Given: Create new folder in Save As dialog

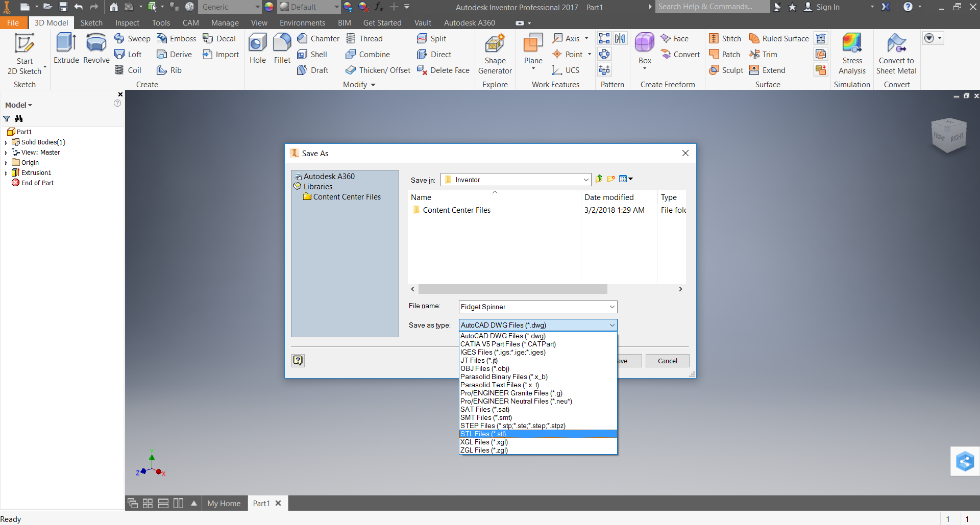Looking at the screenshot, I should pos(611,179).
